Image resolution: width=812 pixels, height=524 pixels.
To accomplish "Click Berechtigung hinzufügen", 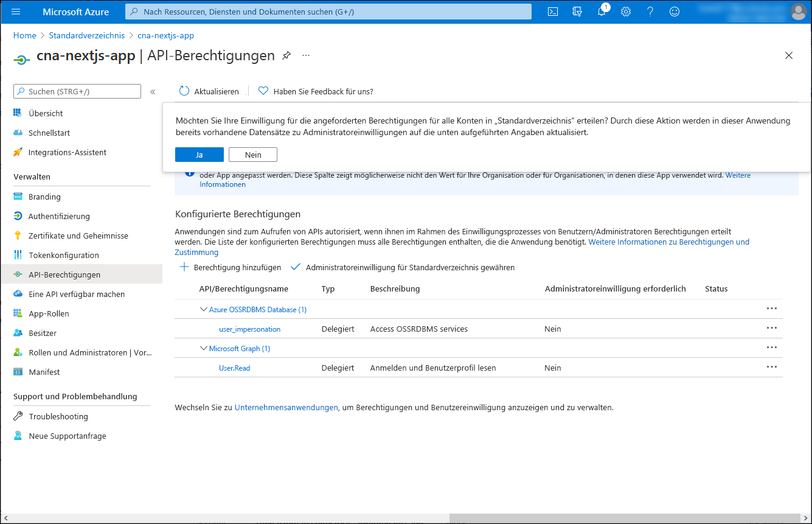I will coord(231,267).
